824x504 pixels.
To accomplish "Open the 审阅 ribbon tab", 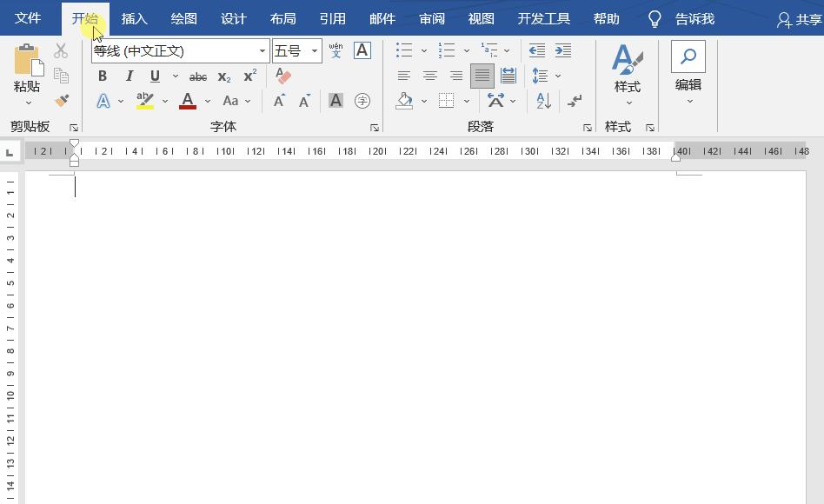I will tap(431, 18).
